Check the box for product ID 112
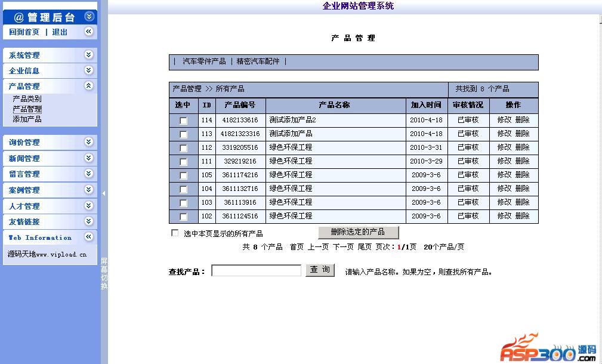The image size is (602, 364). 184,148
